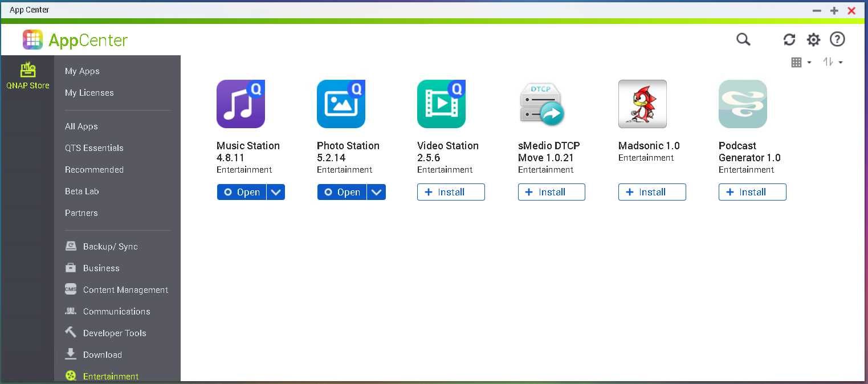Open the Communications category

coord(117,311)
